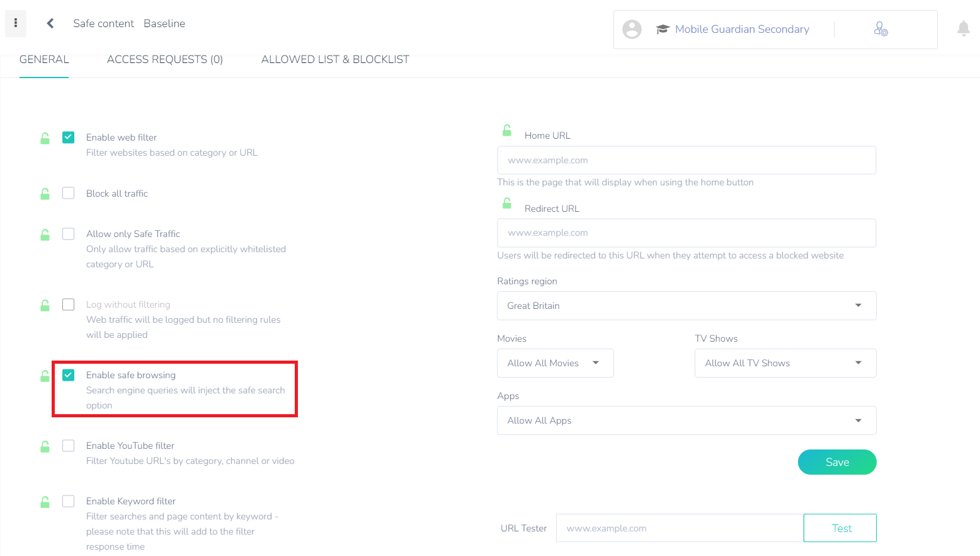Toggle lock icon beside Home URL

507,130
